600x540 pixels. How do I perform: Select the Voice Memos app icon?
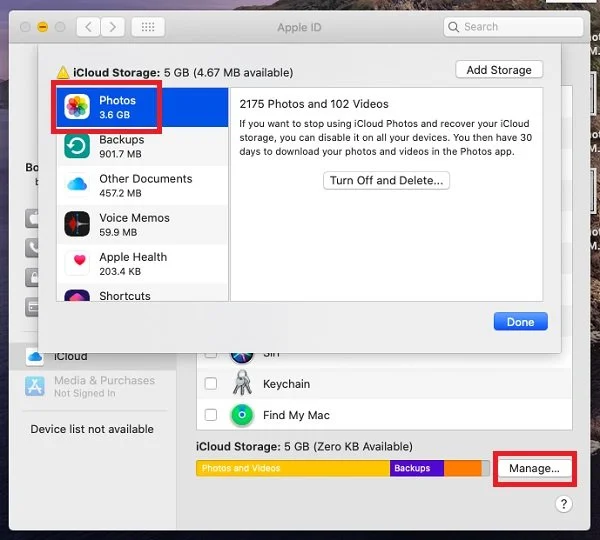77,224
